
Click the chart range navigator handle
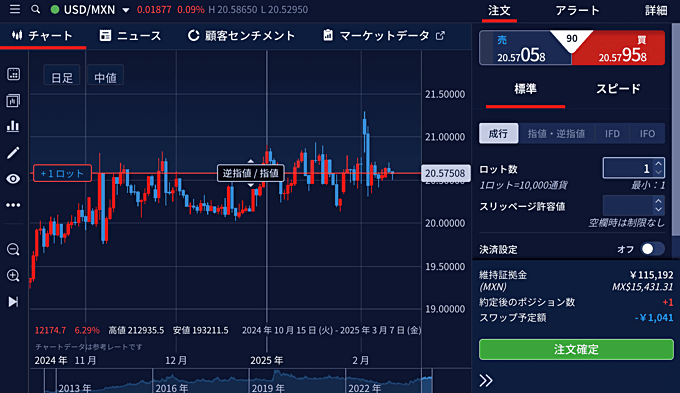[x=427, y=382]
